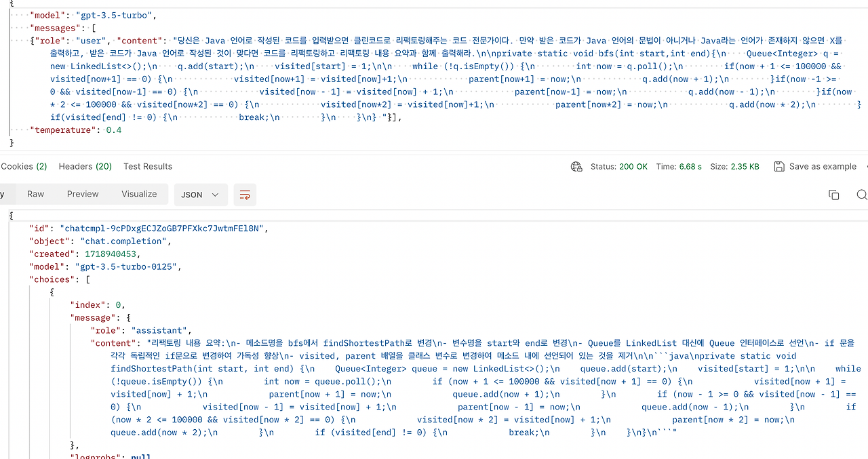Click the request "model": "gpt-3.5-turbo" line
This screenshot has width=868, height=459.
(93, 15)
